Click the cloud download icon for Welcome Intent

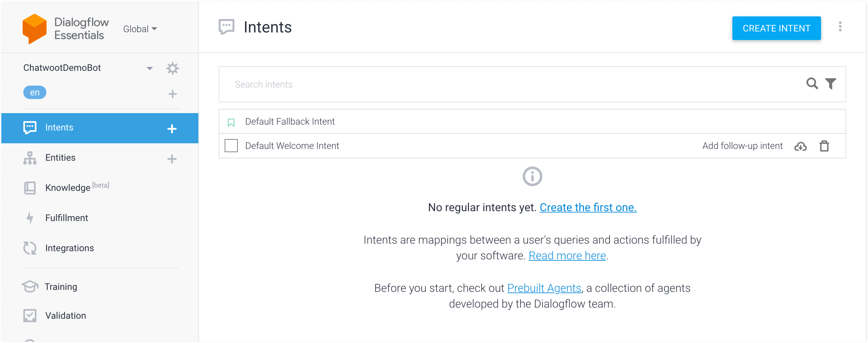800,146
